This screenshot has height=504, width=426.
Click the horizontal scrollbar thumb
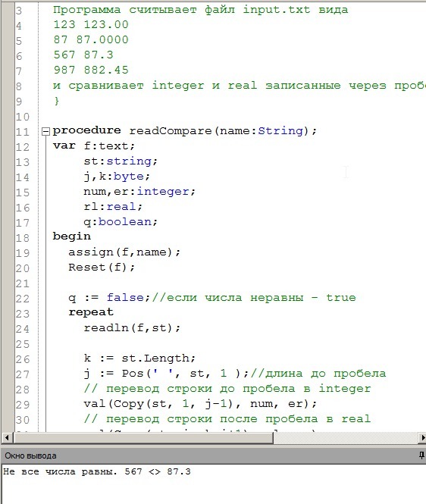143,437
